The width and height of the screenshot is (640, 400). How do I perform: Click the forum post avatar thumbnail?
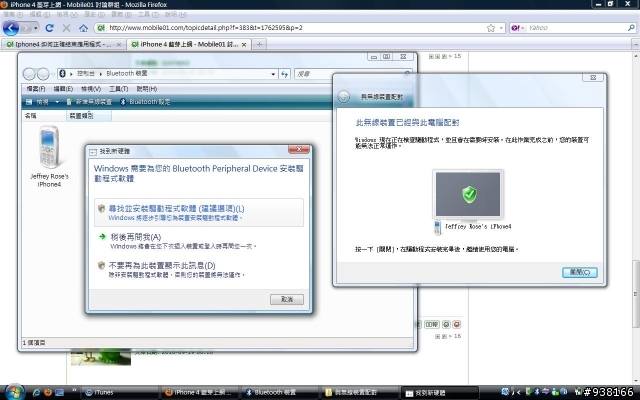[101, 358]
